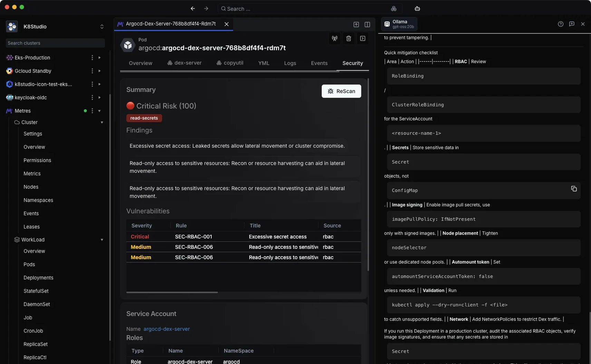The width and height of the screenshot is (591, 364).
Task: Click the K8Studio logo icon
Action: (12, 27)
